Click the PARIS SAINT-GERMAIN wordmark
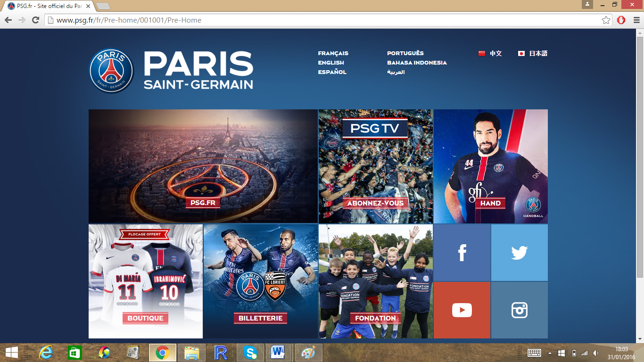This screenshot has height=362, width=644. click(x=198, y=70)
